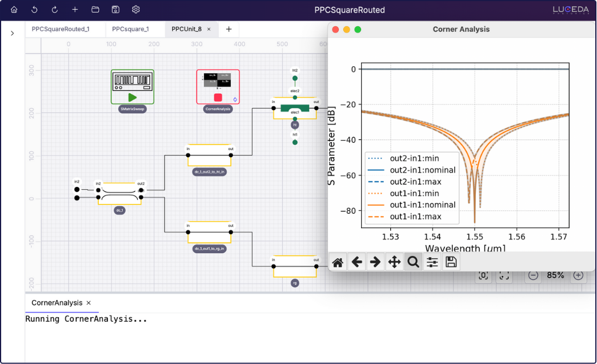The width and height of the screenshot is (597, 364).
Task: Go back to previous plot view
Action: pyautogui.click(x=356, y=262)
